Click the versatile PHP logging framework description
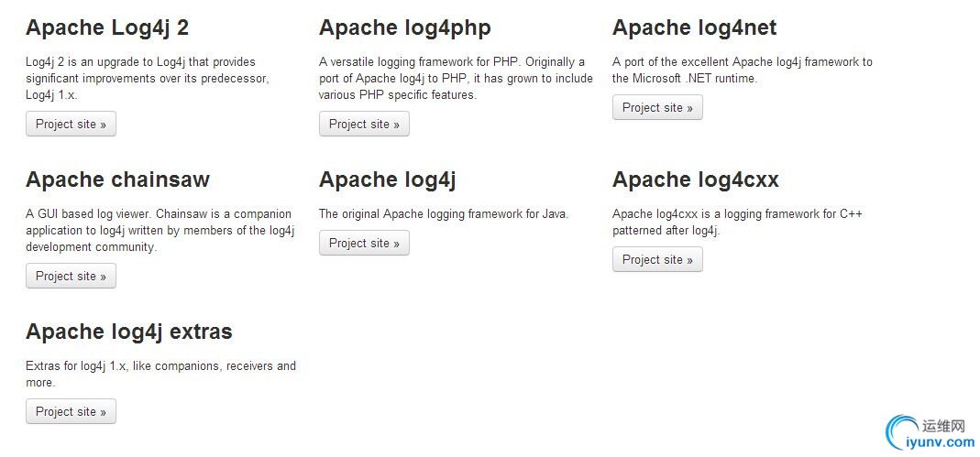 click(455, 79)
